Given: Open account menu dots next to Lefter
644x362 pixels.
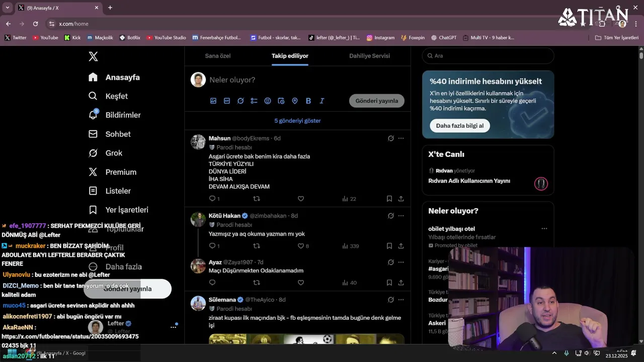Looking at the screenshot, I should [x=174, y=327].
